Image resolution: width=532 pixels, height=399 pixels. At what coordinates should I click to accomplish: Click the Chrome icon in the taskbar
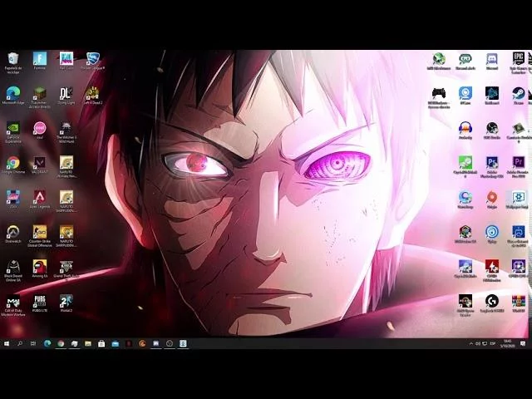pos(61,343)
